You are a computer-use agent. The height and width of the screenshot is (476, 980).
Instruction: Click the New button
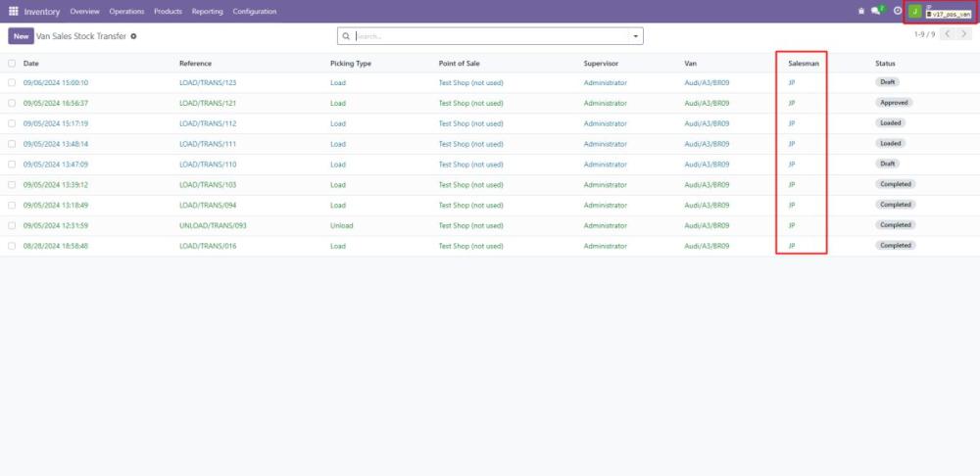(20, 35)
